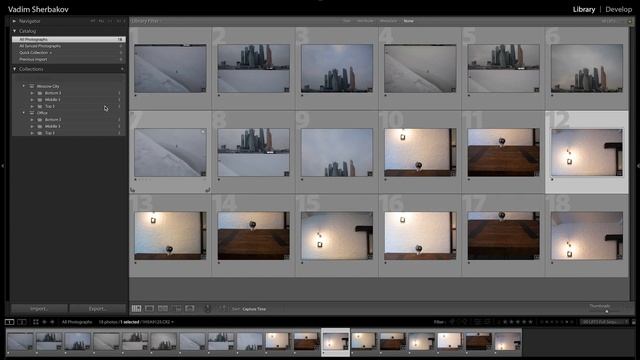Open the Sort Capture Time dropdown
This screenshot has width=640, height=360.
(254, 309)
